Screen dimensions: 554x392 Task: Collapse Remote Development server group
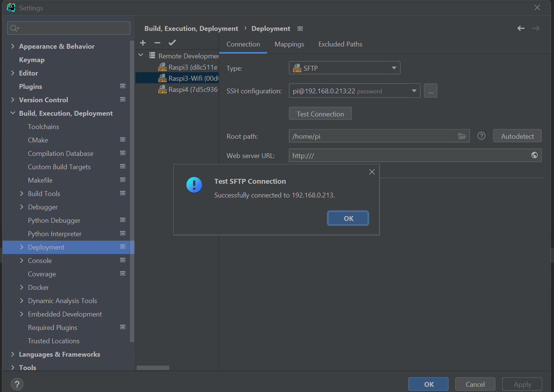[x=141, y=55]
